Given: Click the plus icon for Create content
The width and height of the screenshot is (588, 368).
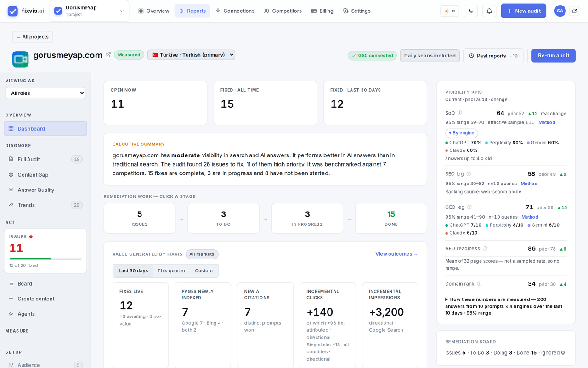Looking at the screenshot, I should pos(11,299).
